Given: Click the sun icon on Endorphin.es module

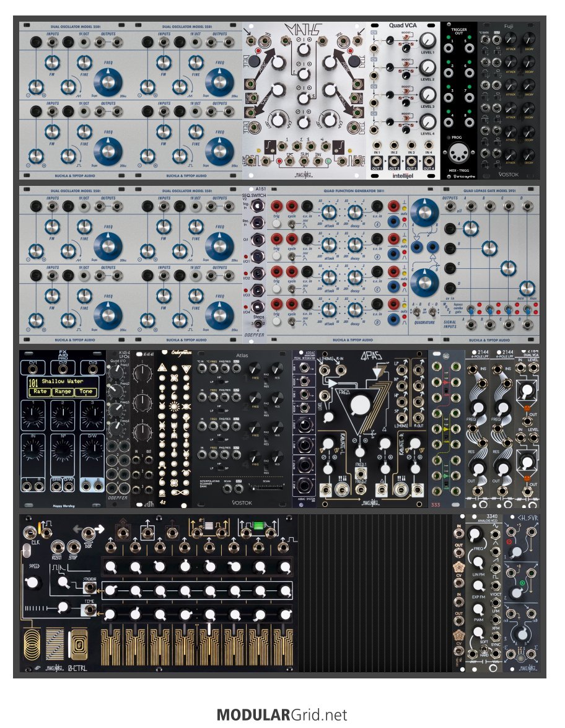Looking at the screenshot, I should coord(174,407).
